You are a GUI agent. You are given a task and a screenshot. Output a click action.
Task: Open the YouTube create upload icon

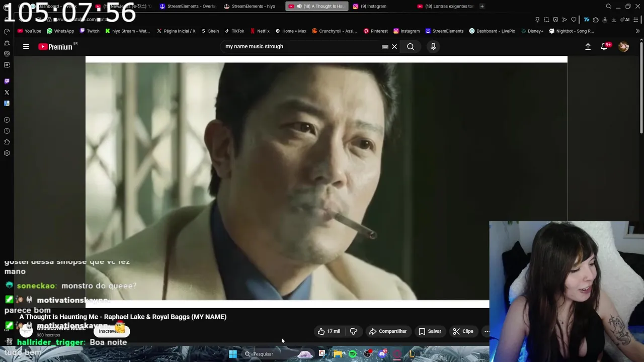[x=588, y=47]
